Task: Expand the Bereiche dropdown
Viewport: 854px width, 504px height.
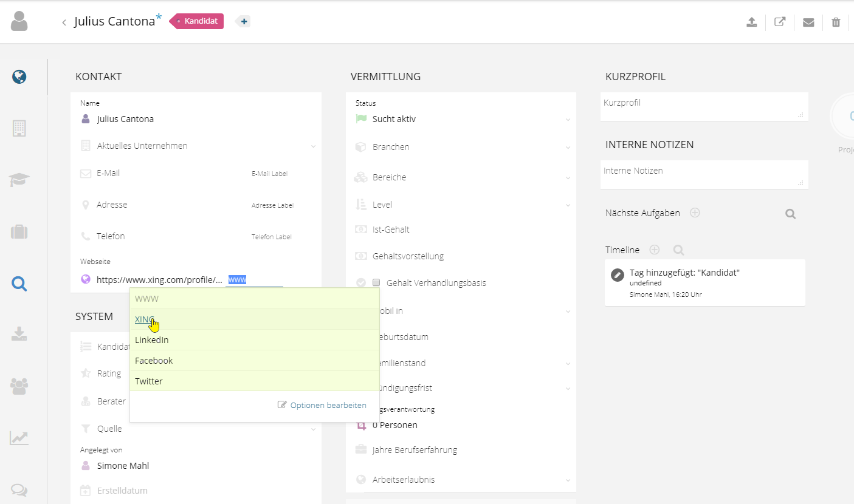Action: click(x=568, y=178)
